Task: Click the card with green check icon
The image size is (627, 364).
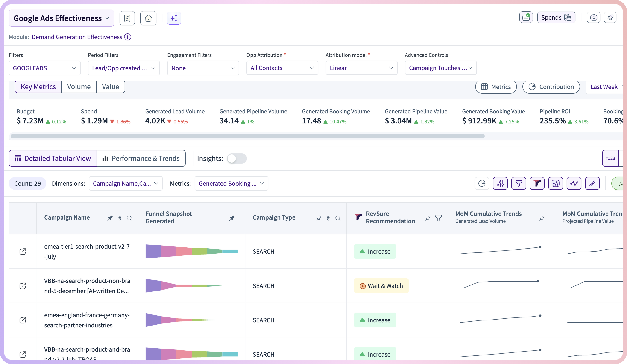Action: (526, 18)
